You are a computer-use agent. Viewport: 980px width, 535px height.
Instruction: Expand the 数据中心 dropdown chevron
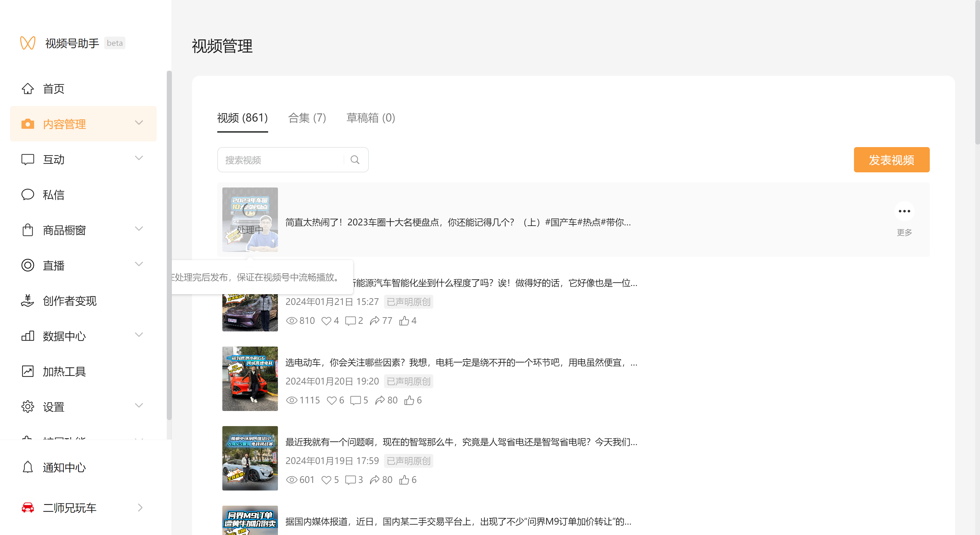139,335
